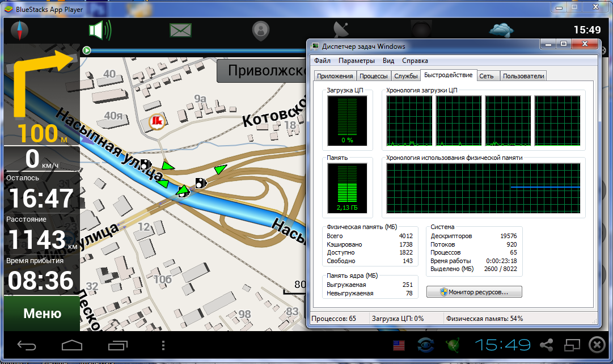Open the green Меню button

click(x=42, y=313)
